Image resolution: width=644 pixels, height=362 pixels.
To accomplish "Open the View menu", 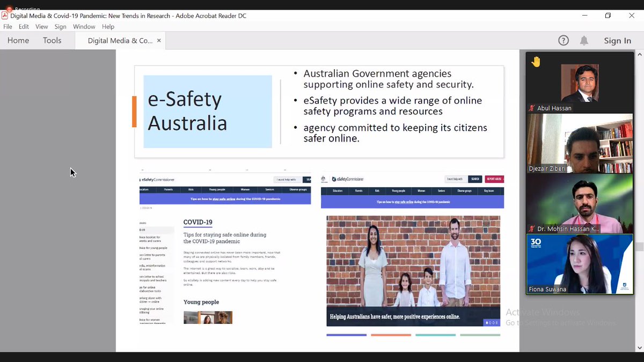I will pos(42,27).
